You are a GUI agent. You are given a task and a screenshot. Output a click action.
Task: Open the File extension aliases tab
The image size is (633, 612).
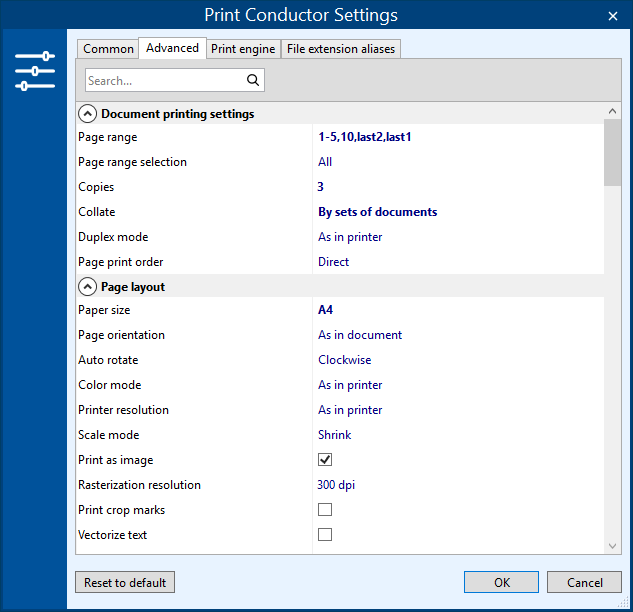coord(341,49)
